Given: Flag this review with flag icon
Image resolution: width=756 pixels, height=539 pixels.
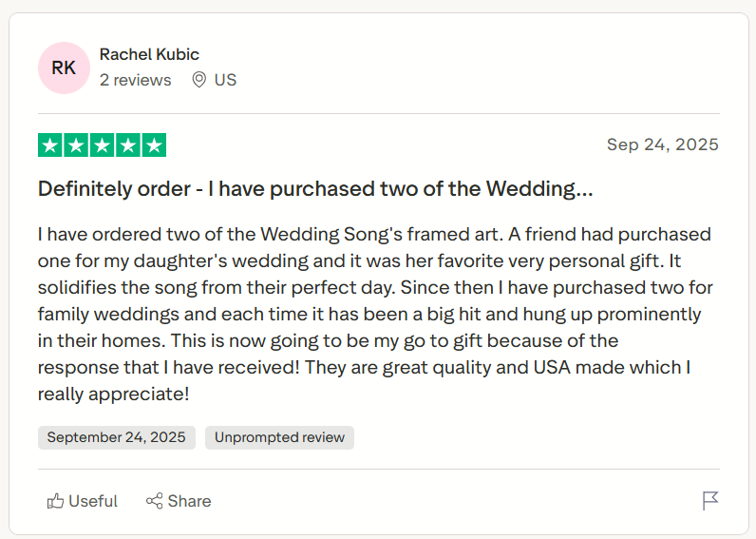Looking at the screenshot, I should [x=709, y=501].
